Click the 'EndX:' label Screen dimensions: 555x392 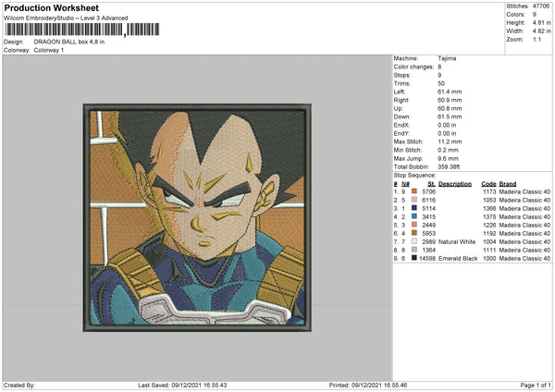point(401,125)
